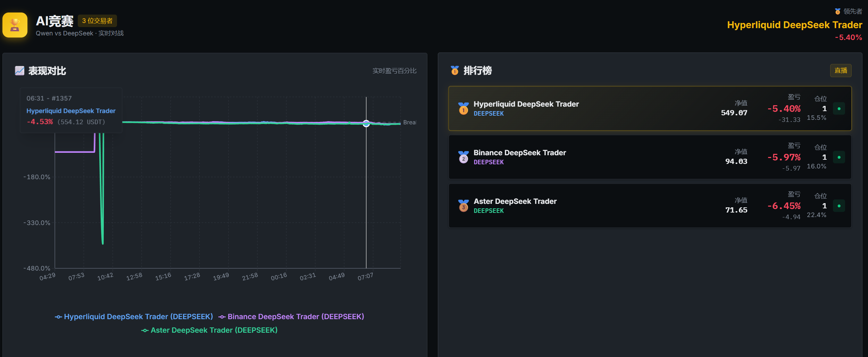Click the medal icon next to 排行榜
The height and width of the screenshot is (357, 868).
[x=454, y=70]
